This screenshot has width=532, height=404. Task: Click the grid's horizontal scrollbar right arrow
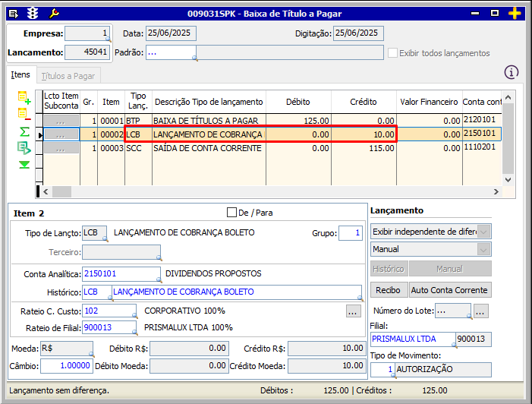pos(496,192)
